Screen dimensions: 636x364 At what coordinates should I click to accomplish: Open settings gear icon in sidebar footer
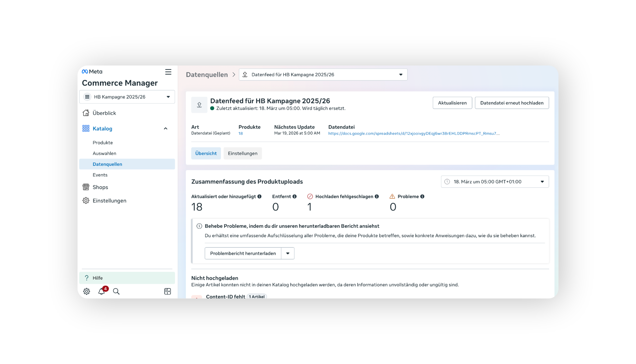click(x=86, y=291)
